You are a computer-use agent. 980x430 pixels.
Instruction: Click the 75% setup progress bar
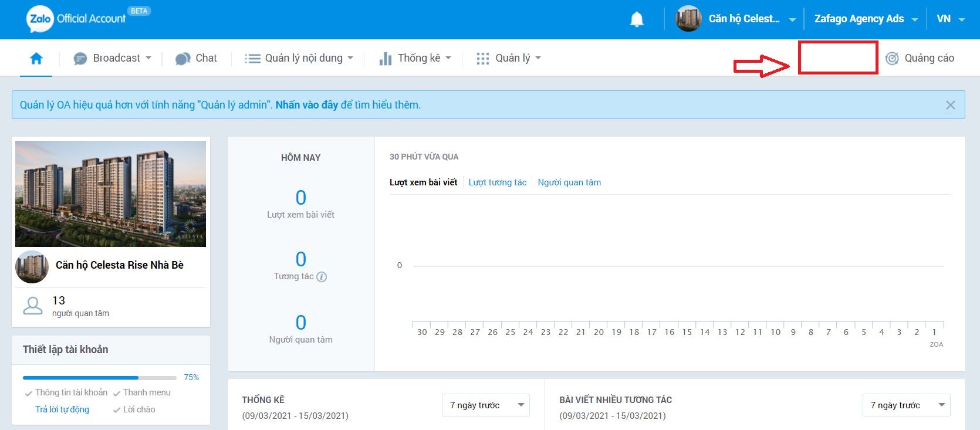click(100, 378)
